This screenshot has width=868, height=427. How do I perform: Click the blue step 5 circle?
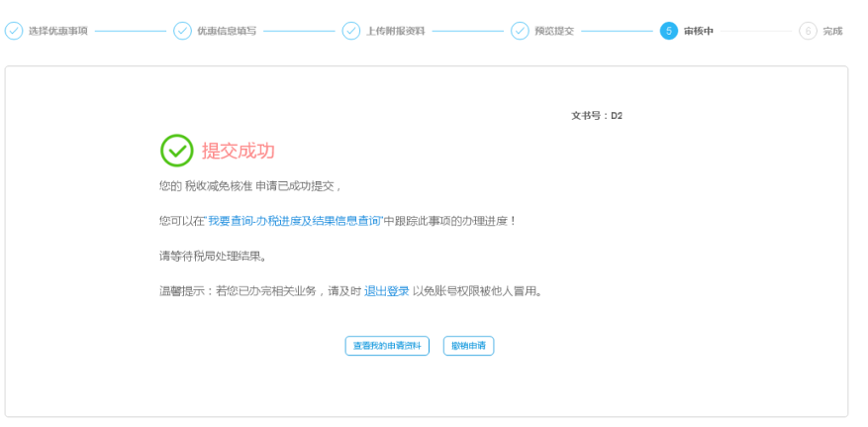coord(669,31)
